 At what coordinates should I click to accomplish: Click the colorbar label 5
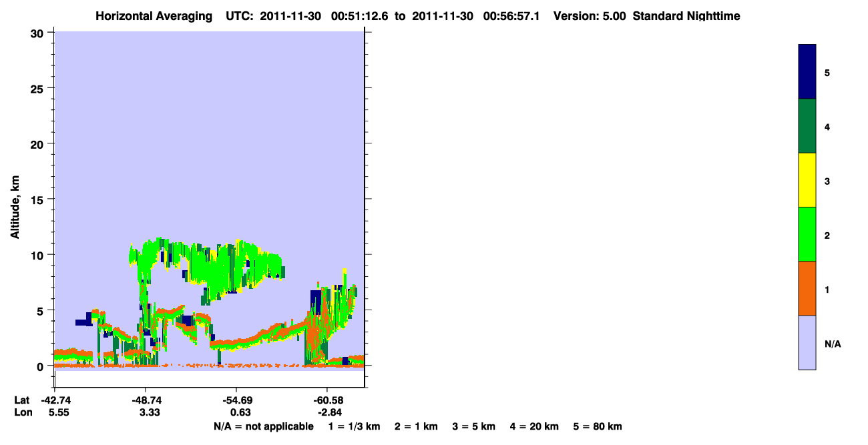[x=827, y=73]
